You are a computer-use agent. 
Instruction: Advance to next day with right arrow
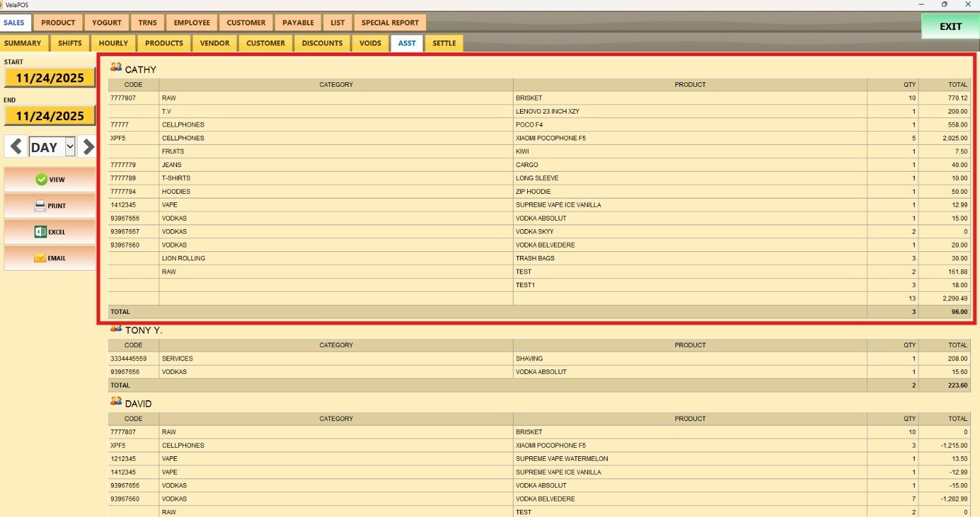pyautogui.click(x=87, y=147)
